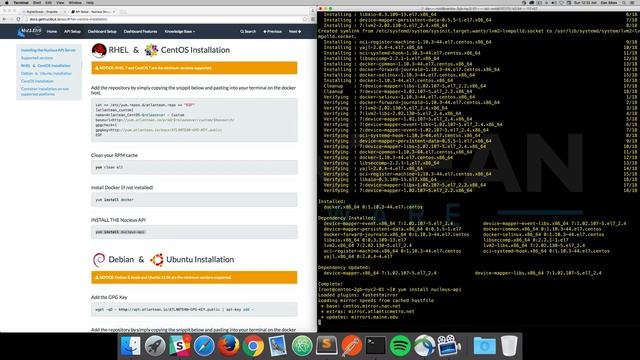This screenshot has height=360, width=640.
Task: Click the 'RHEL & CentOS Installation' heading
Action: click(161, 50)
